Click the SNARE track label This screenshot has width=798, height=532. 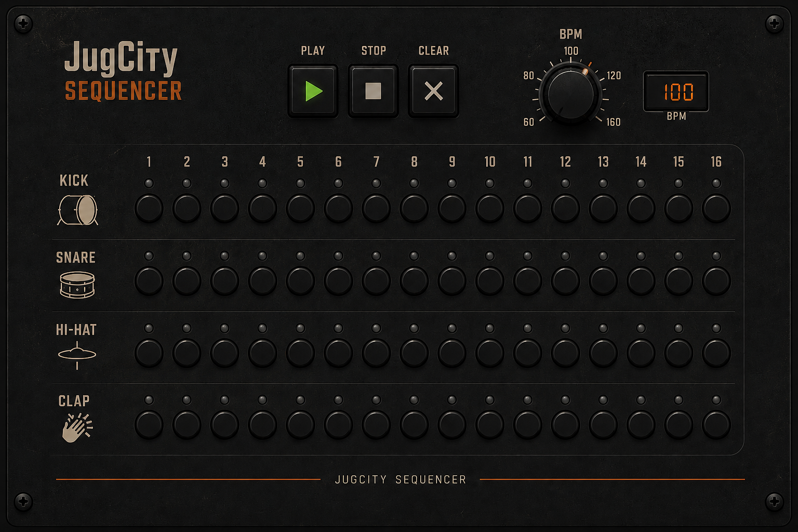click(x=76, y=258)
